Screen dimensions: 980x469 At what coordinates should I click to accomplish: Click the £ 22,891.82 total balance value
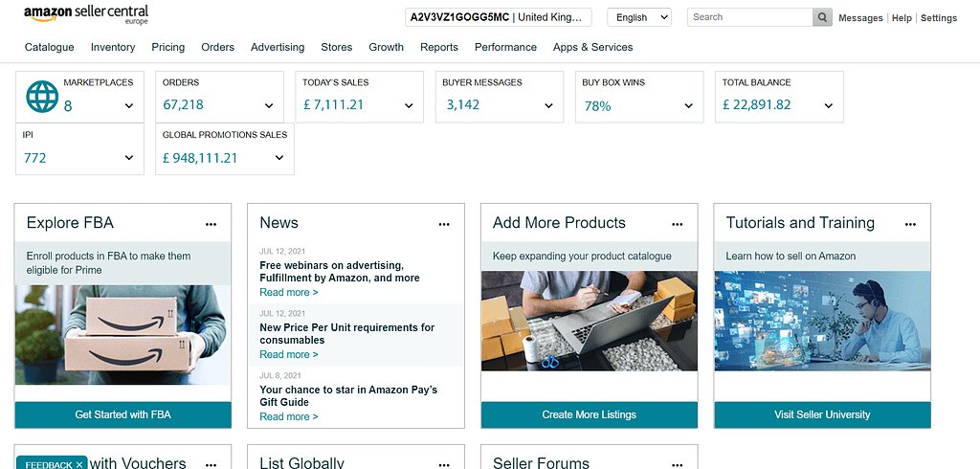pyautogui.click(x=757, y=104)
